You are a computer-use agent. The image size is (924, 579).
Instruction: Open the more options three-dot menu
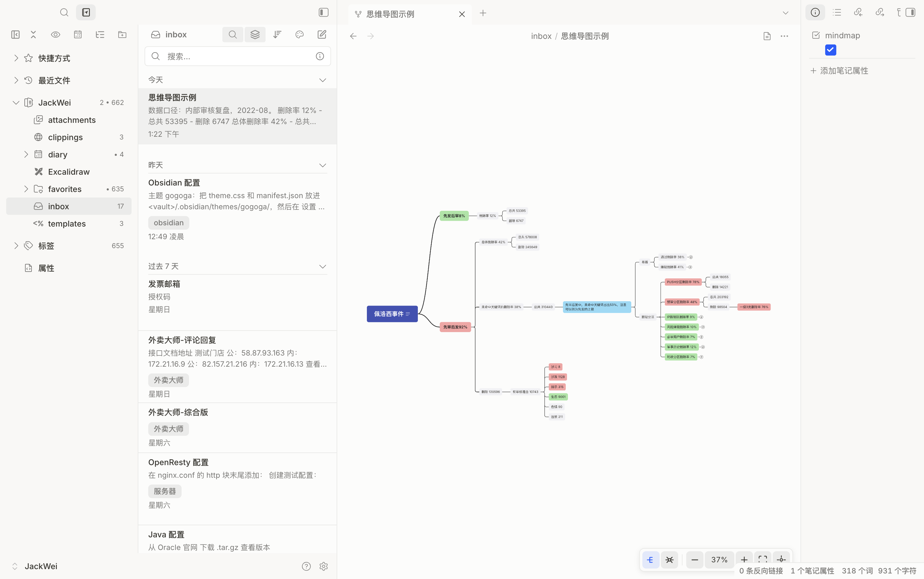pyautogui.click(x=784, y=36)
